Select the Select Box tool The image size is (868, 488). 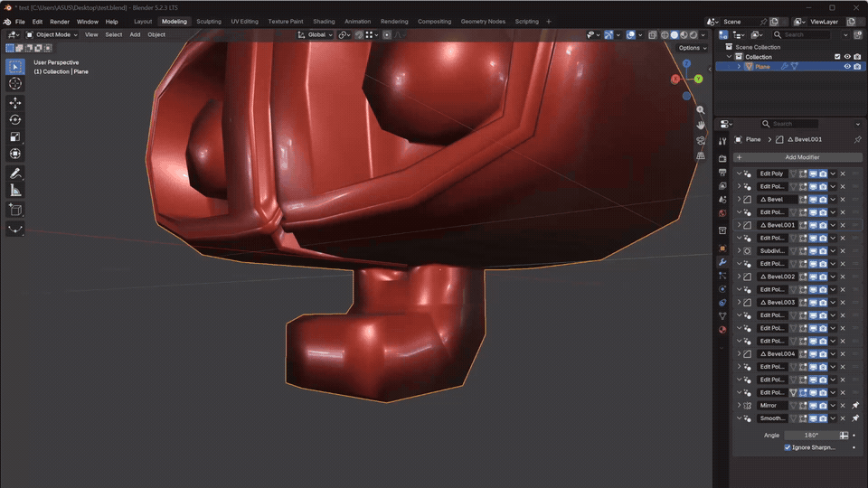[x=15, y=67]
